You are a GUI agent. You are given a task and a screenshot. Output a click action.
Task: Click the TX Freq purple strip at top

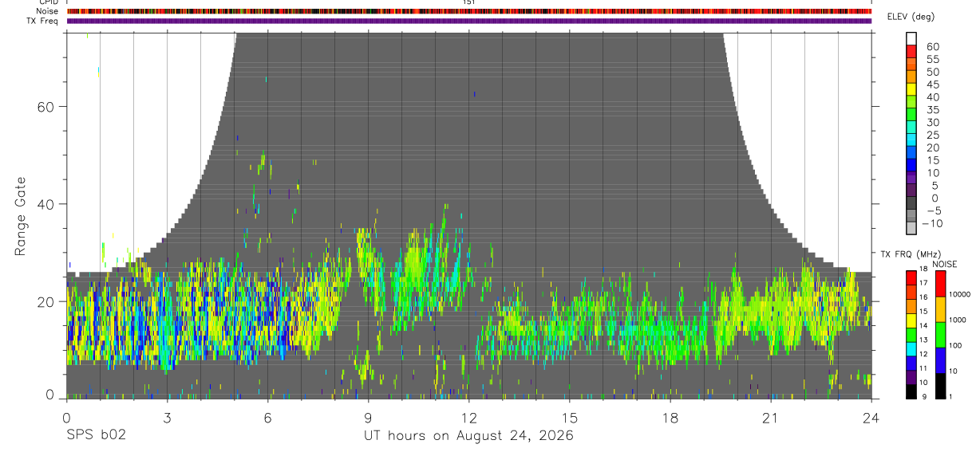[x=469, y=21]
